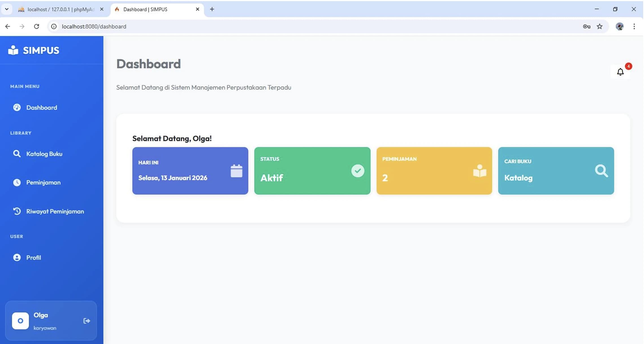Click the Profil user icon
This screenshot has height=344, width=644.
click(17, 258)
